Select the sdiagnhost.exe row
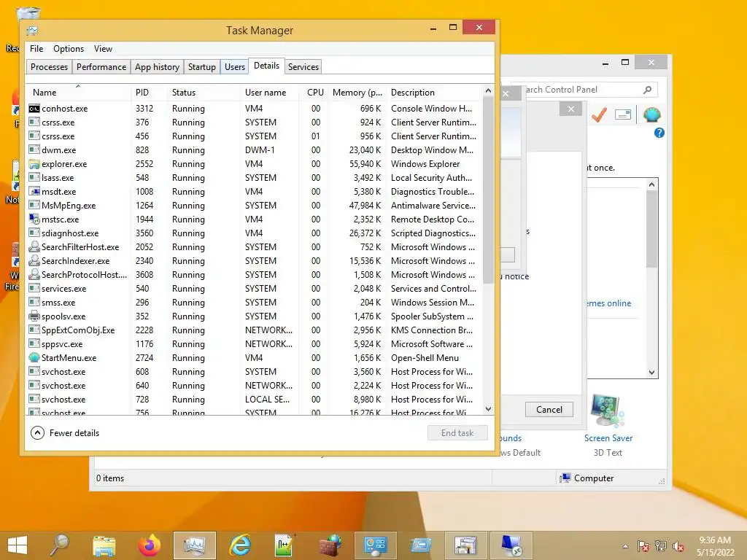Viewport: 747px width, 560px height. click(255, 233)
